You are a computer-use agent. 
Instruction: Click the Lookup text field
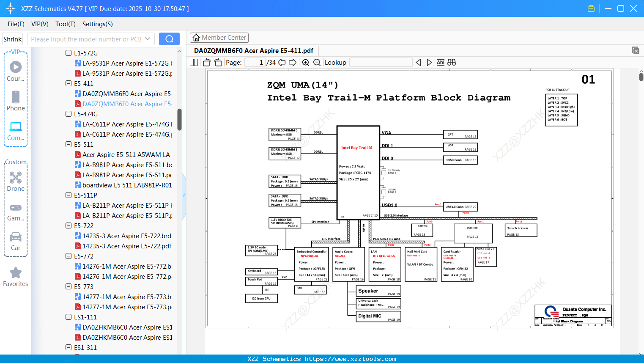(x=381, y=62)
